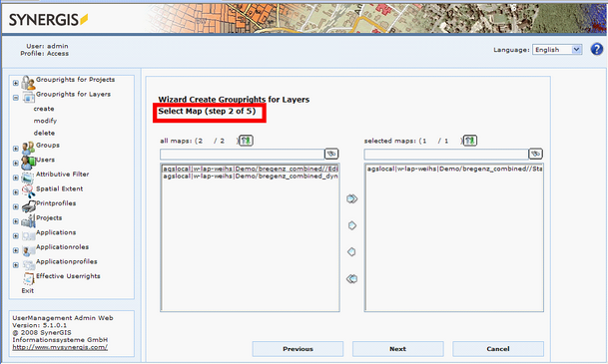Image resolution: width=608 pixels, height=364 pixels.
Task: Click the SYNERGIS logo
Action: pyautogui.click(x=48, y=19)
